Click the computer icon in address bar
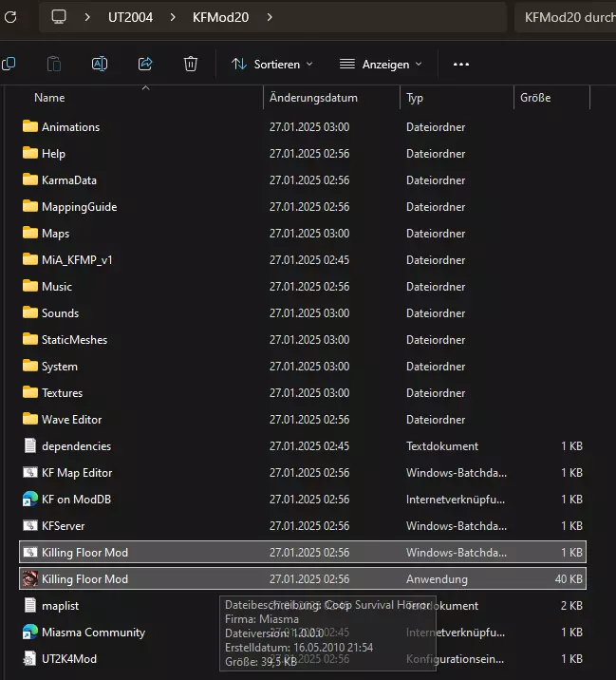The width and height of the screenshot is (616, 680). tap(59, 17)
